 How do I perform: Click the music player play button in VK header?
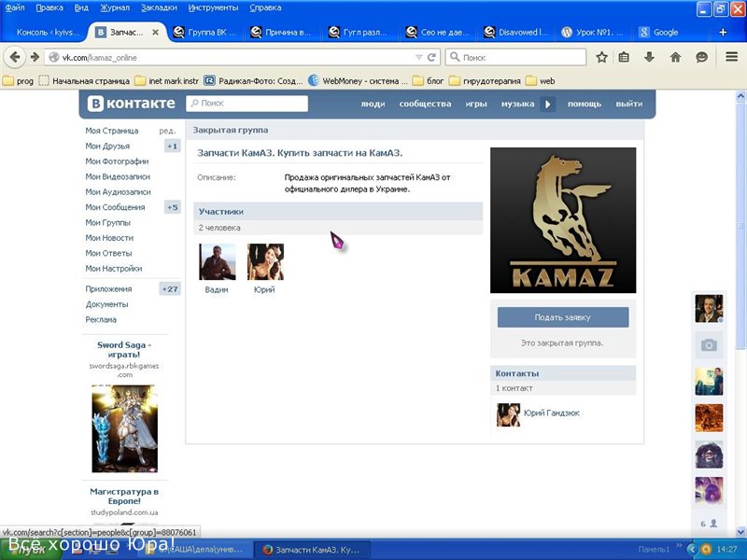tap(548, 104)
